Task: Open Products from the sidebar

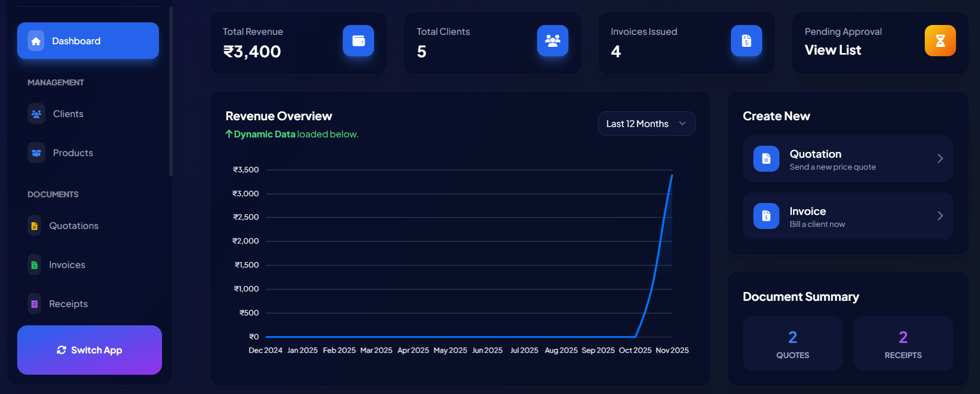Action: [x=88, y=153]
